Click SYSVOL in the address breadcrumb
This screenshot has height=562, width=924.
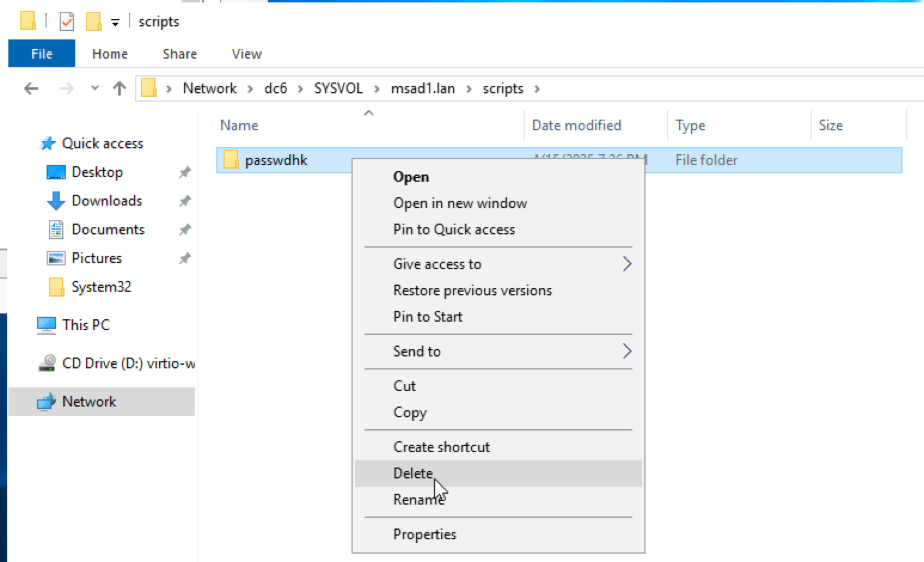point(338,89)
